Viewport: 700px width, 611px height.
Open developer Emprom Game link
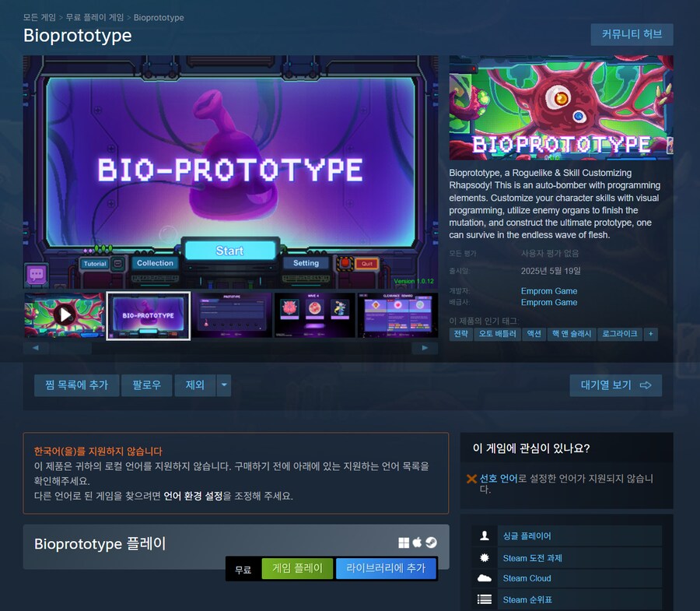[548, 291]
